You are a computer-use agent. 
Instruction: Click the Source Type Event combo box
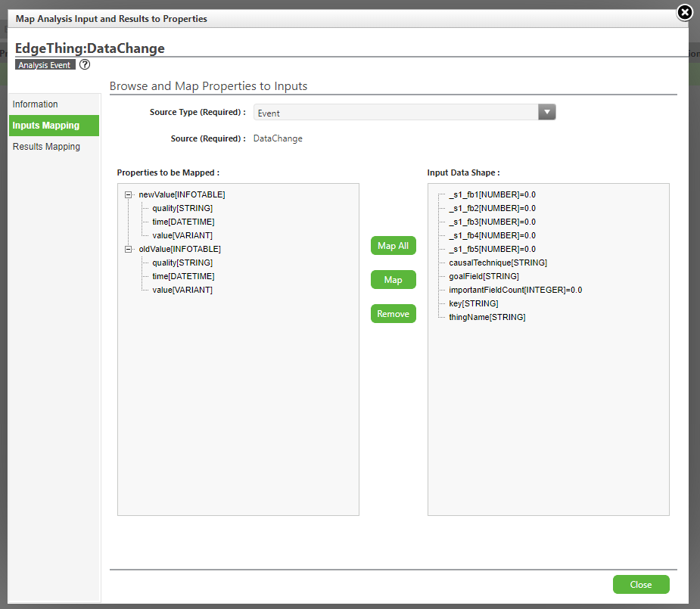tap(404, 112)
